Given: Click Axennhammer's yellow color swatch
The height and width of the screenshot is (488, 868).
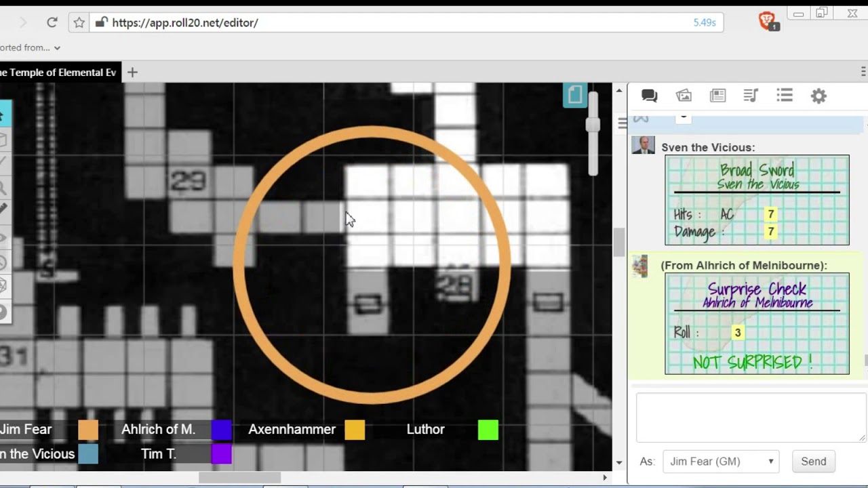Looking at the screenshot, I should point(355,430).
